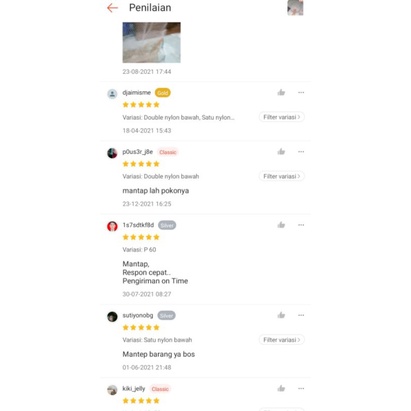
Task: Open more options for sutiyonobg's review
Action: coord(301,315)
